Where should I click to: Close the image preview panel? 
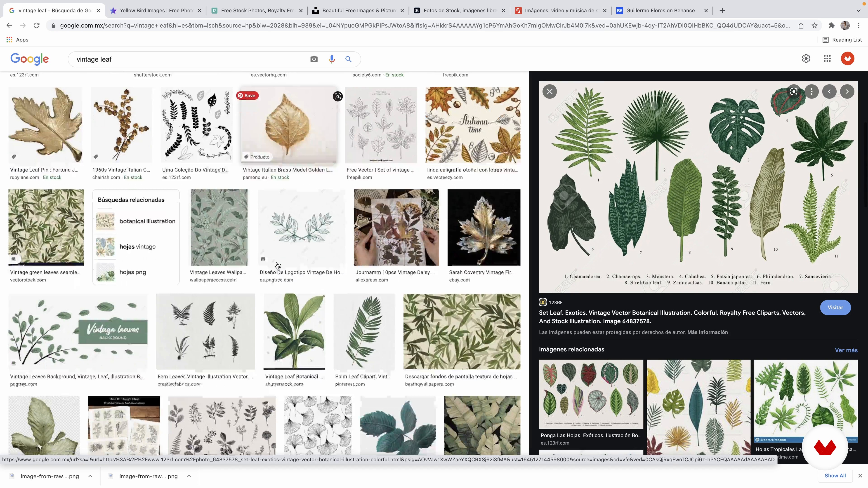550,91
